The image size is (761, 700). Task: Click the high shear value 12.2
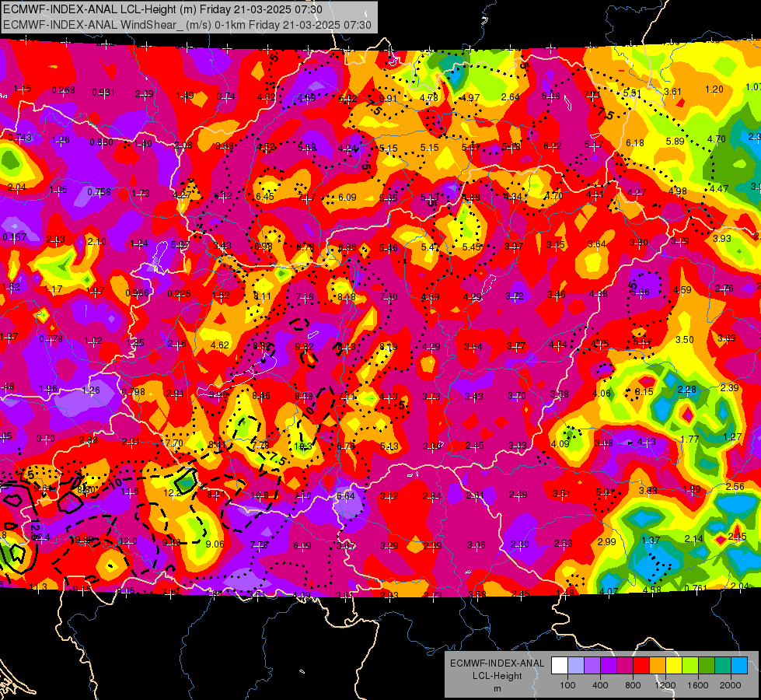tap(172, 492)
